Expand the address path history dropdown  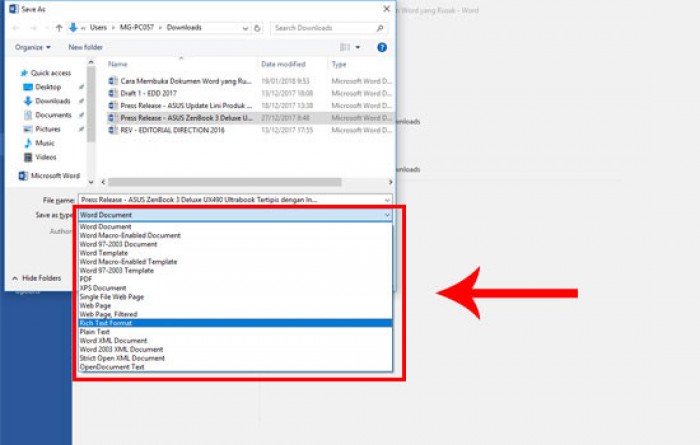245,28
